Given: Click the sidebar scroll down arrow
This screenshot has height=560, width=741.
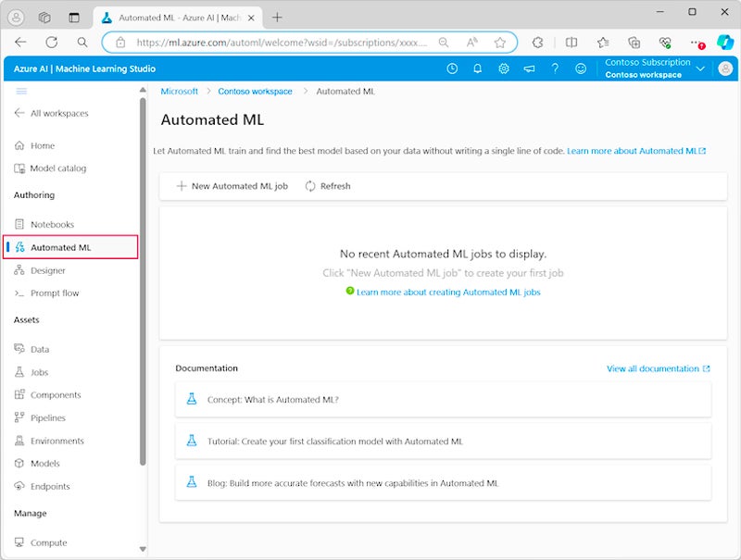Looking at the screenshot, I should coord(143,549).
